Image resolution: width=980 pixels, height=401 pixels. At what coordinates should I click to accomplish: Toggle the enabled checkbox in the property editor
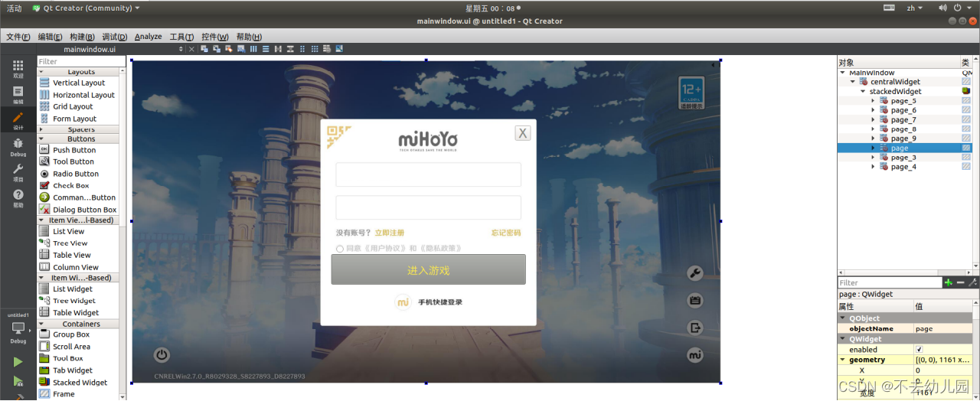click(x=920, y=350)
